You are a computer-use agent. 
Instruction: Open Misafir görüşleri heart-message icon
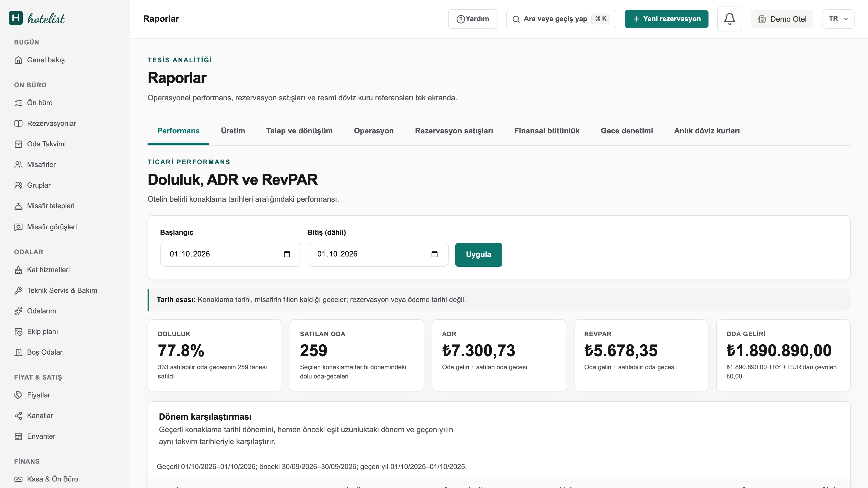click(x=18, y=227)
